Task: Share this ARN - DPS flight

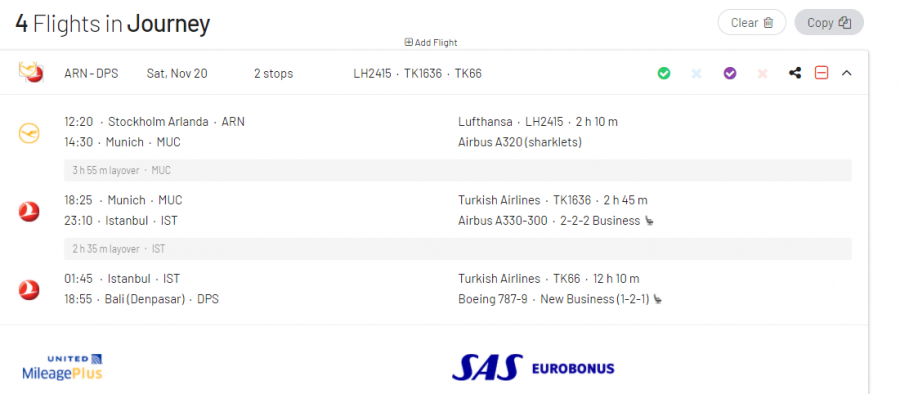Action: click(795, 73)
